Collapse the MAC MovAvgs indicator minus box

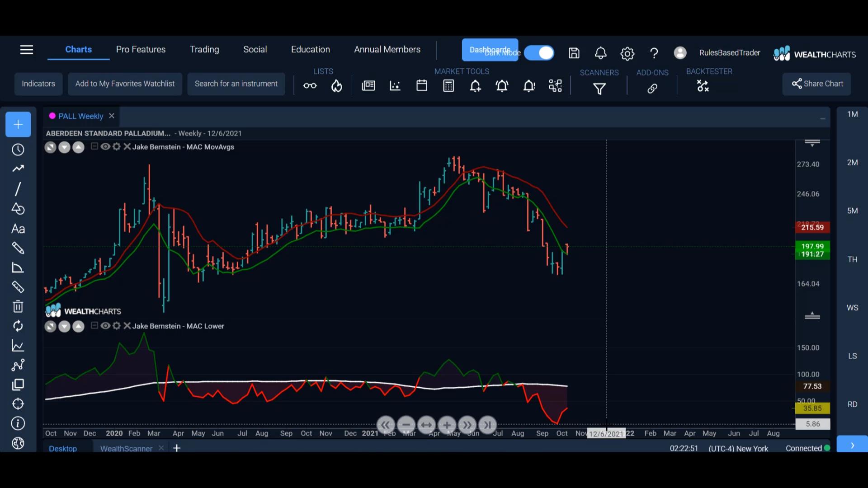pyautogui.click(x=94, y=146)
